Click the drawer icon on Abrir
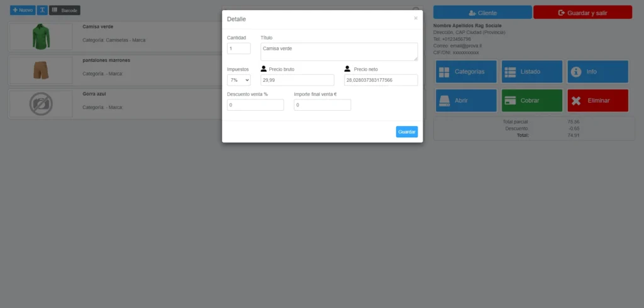This screenshot has width=644, height=308. 444,101
